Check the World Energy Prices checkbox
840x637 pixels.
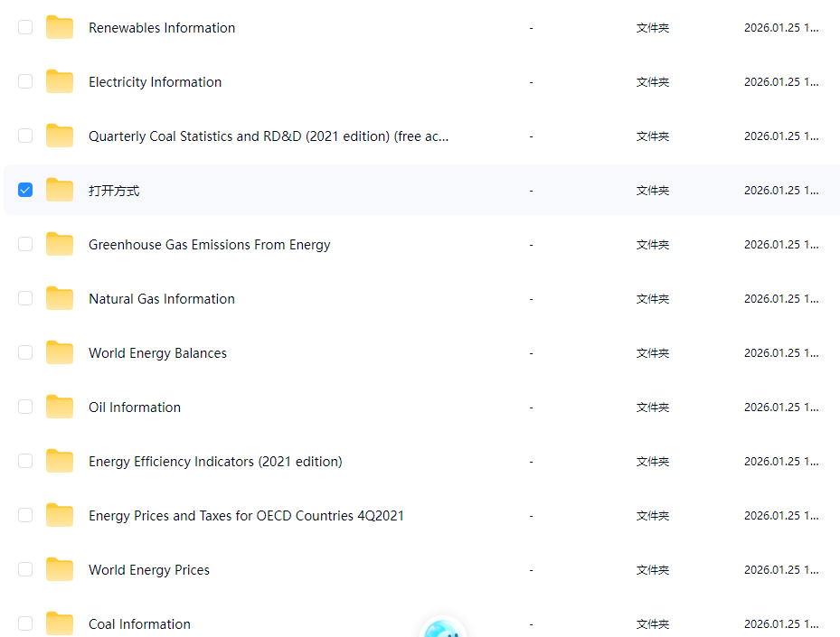pyautogui.click(x=25, y=569)
